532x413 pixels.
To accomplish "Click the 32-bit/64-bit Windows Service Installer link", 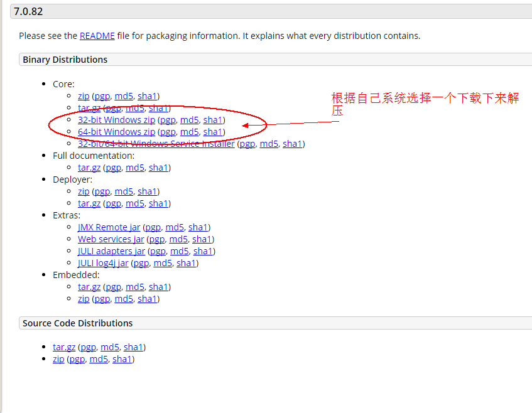I will coord(156,144).
